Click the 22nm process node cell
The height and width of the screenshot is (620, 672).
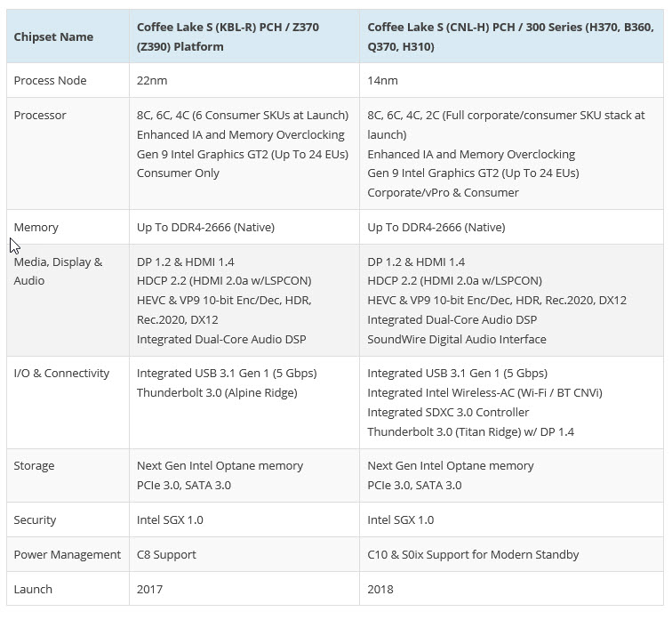[x=152, y=80]
